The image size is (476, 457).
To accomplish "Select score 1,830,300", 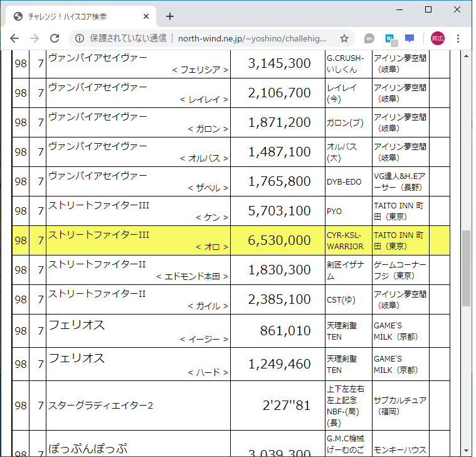I will [x=279, y=270].
